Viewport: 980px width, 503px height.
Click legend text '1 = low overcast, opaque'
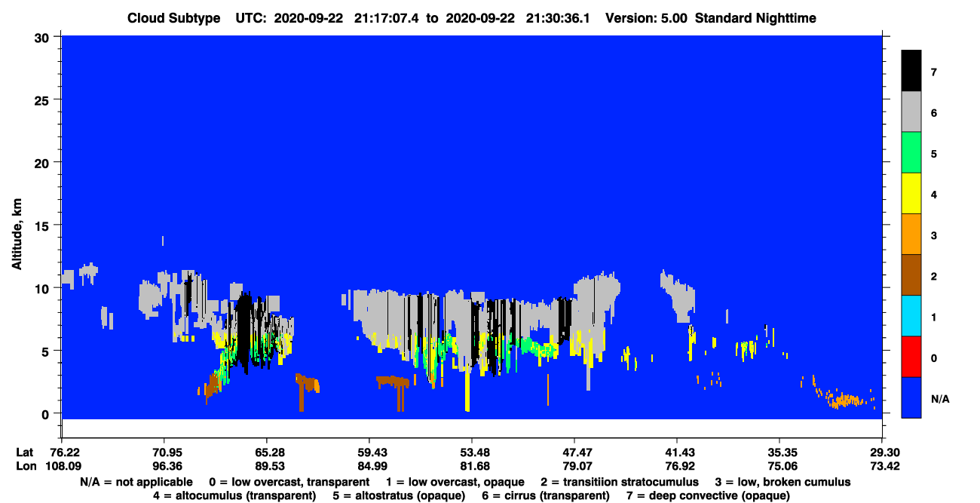click(x=455, y=482)
